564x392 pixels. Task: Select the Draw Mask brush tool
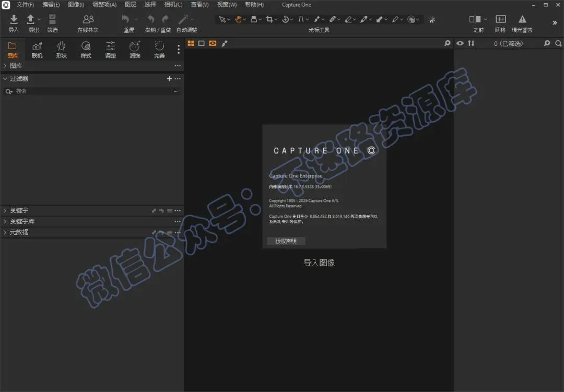317,19
